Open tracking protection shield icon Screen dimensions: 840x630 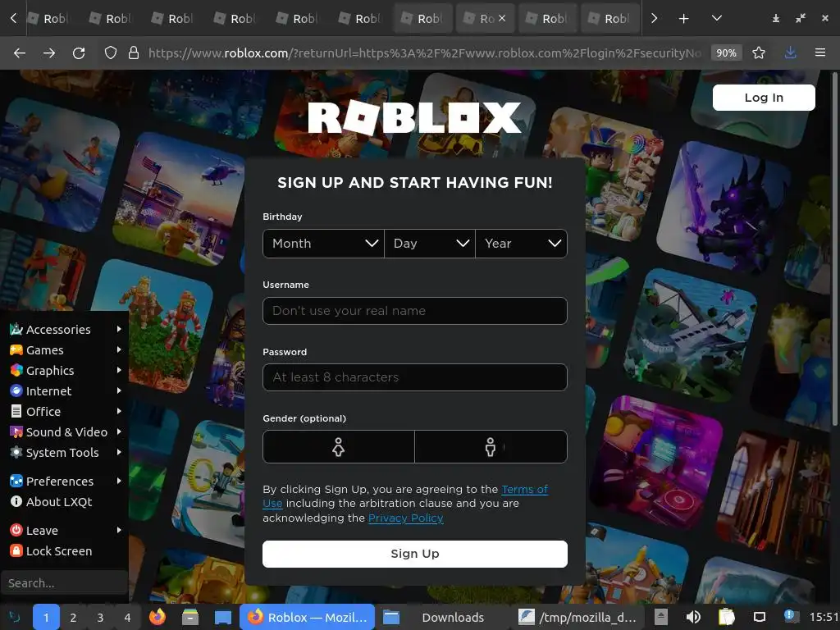coord(111,52)
